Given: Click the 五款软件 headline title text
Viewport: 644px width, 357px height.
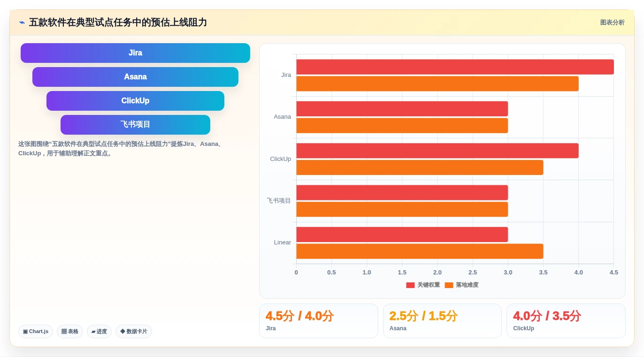Looking at the screenshot, I should pos(118,23).
